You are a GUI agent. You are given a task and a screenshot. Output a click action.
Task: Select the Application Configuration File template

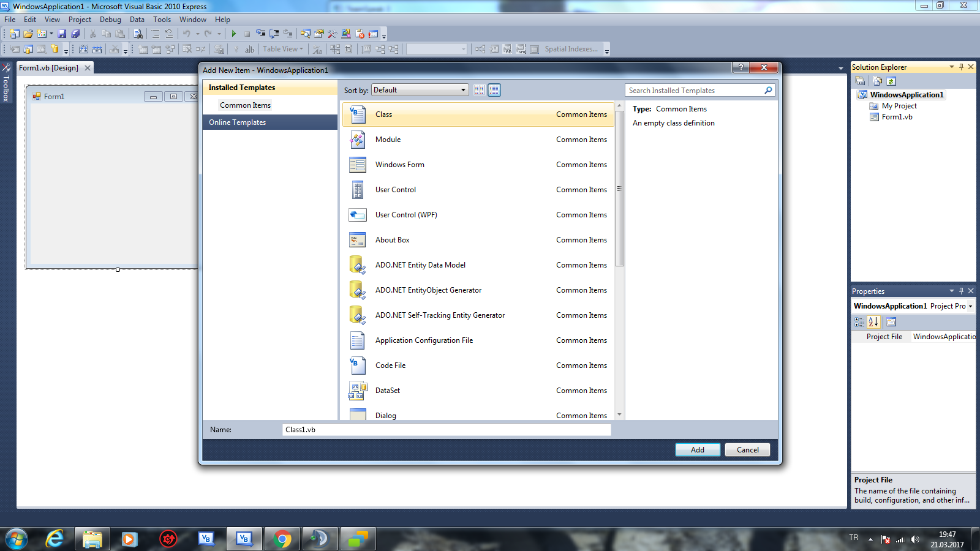click(478, 340)
